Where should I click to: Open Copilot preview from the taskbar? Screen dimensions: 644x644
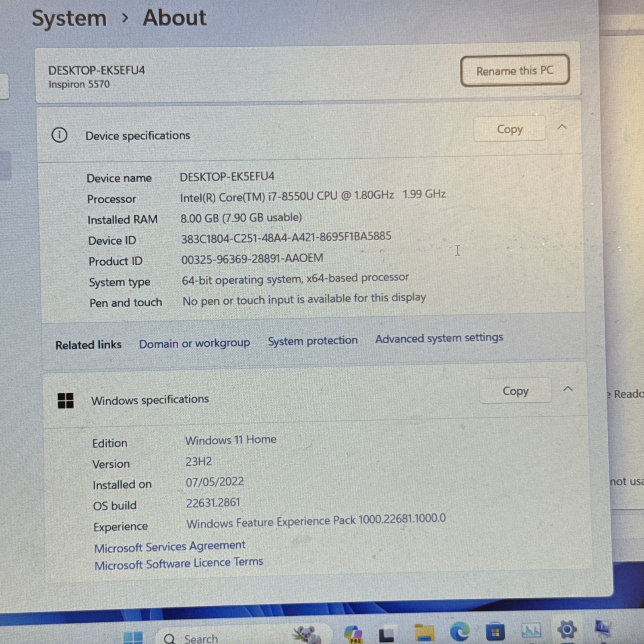click(353, 634)
